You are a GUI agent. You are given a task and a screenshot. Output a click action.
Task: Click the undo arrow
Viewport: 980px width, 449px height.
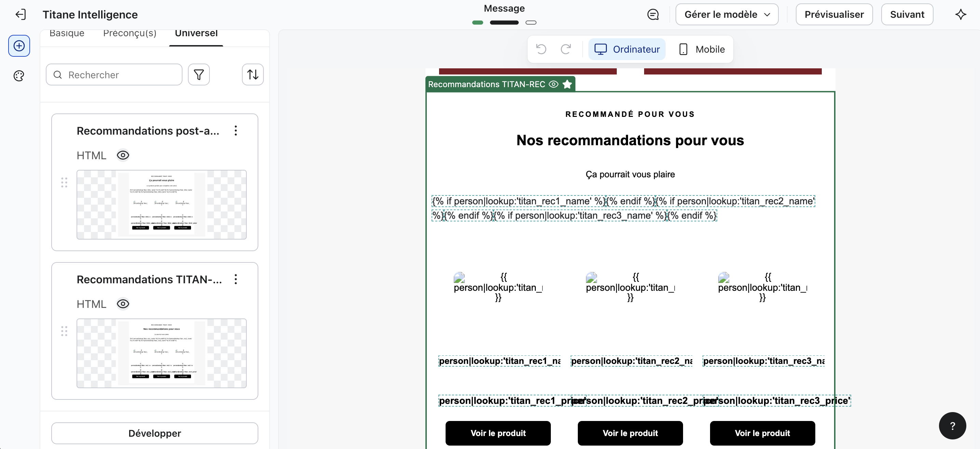click(x=541, y=49)
